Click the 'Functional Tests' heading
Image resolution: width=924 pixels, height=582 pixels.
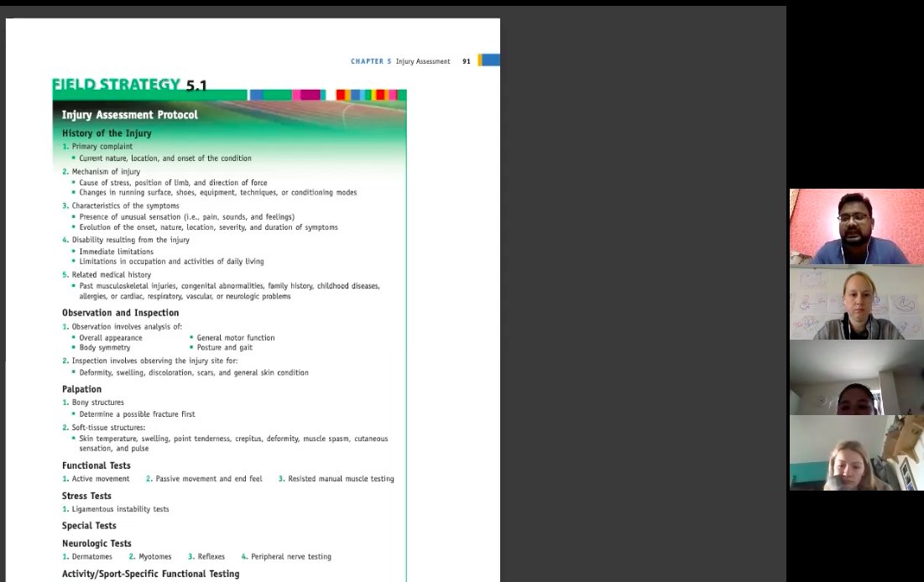[x=96, y=465]
